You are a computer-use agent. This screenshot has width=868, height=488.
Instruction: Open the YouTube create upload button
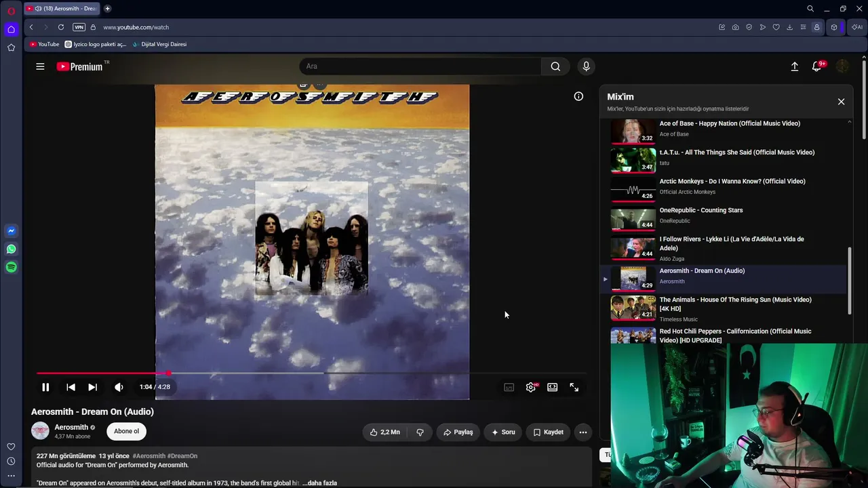[795, 66]
